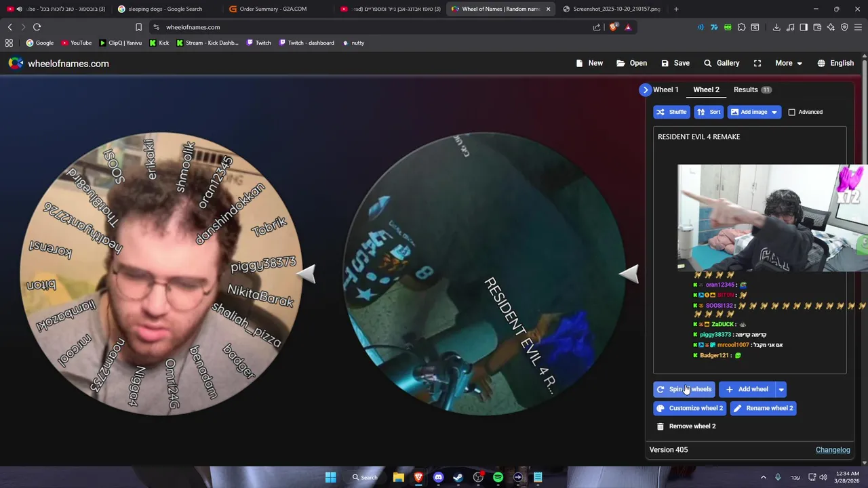Open Steam from taskbar
This screenshot has height=488, width=868.
pyautogui.click(x=458, y=477)
